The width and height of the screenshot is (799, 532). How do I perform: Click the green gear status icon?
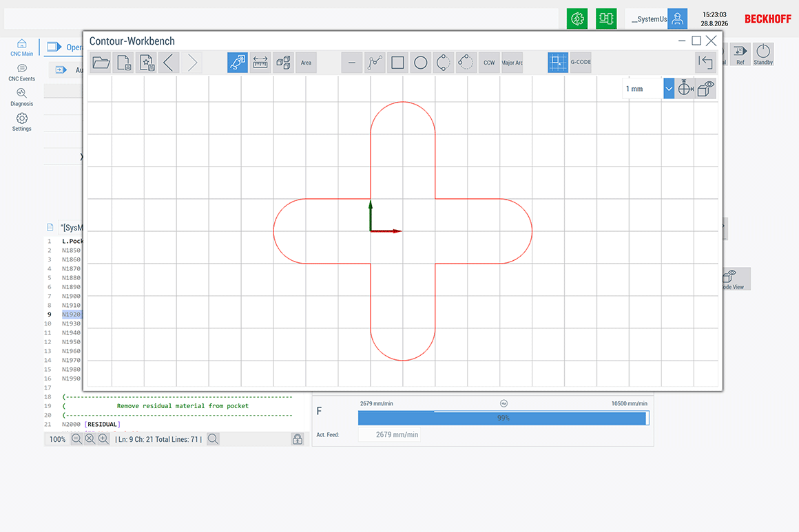coord(577,19)
